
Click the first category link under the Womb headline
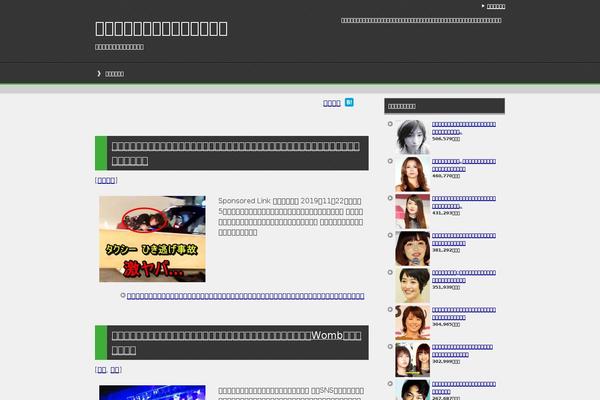click(102, 370)
